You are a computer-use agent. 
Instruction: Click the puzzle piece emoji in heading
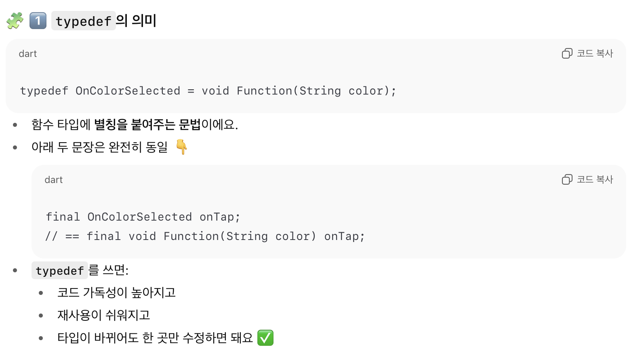[15, 21]
